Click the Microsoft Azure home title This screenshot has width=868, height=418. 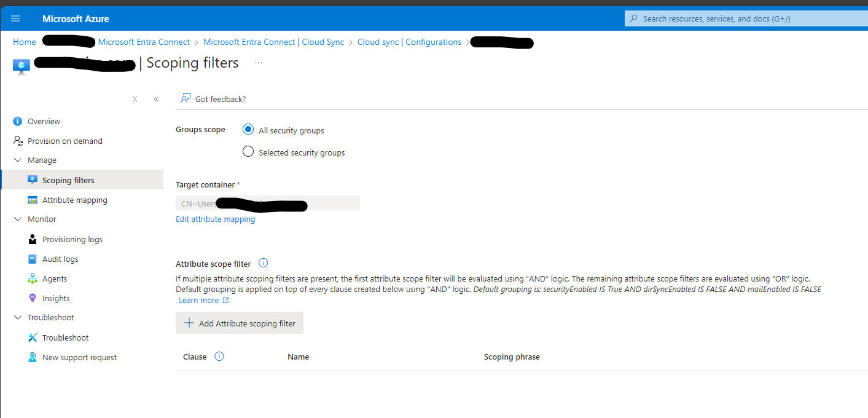tap(76, 19)
